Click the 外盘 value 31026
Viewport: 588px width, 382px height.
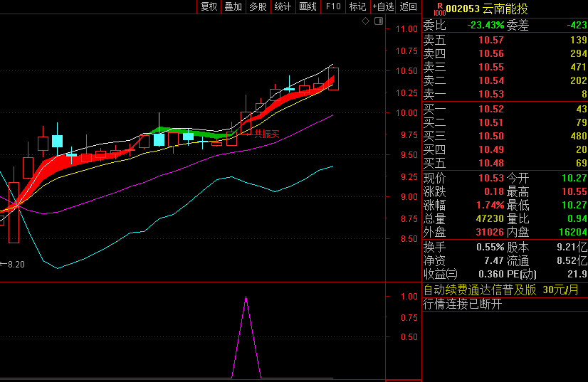[x=490, y=232]
